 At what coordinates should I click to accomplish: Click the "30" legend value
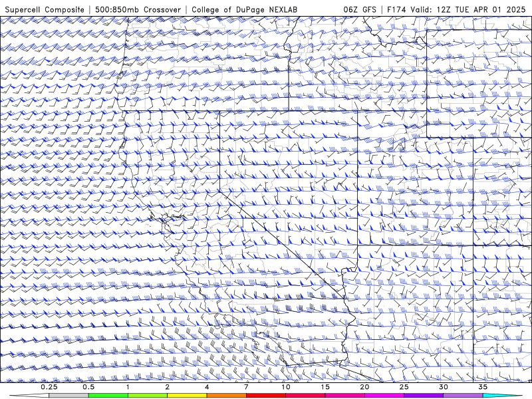(x=443, y=387)
